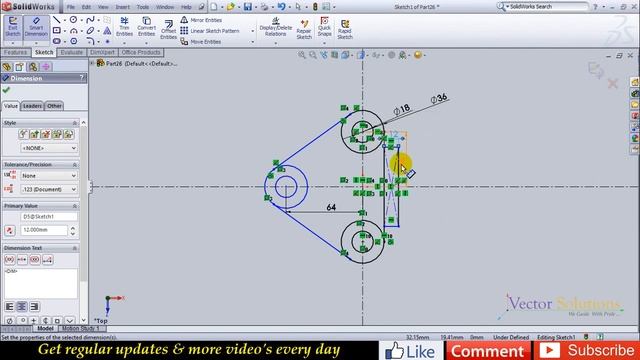Expand the Smart Dimension flyout arrow
This screenshot has height=360, width=640.
click(36, 43)
